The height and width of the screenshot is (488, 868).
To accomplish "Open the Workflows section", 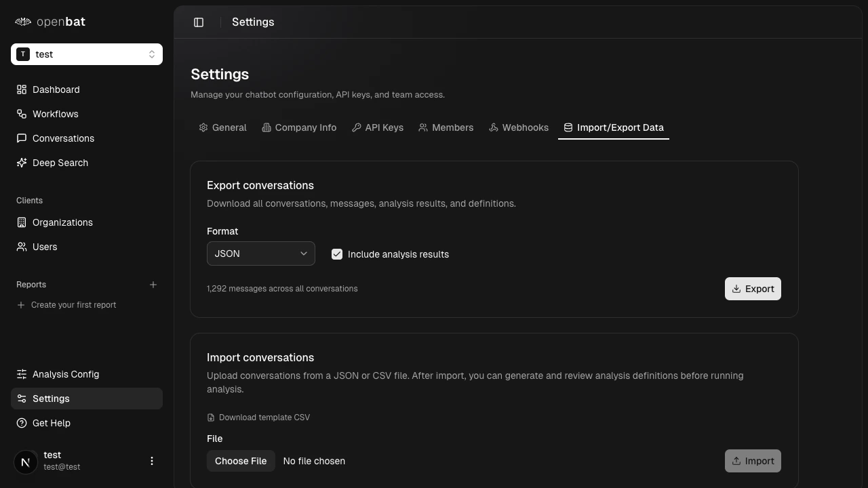I will click(21, 114).
